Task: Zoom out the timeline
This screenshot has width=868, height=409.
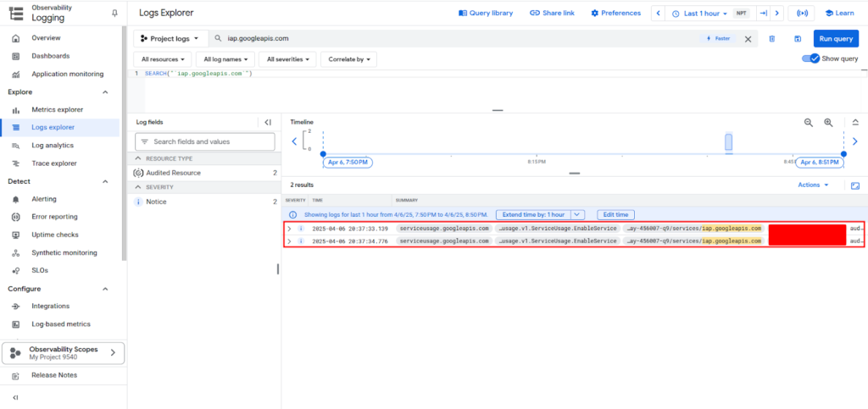Action: tap(808, 123)
